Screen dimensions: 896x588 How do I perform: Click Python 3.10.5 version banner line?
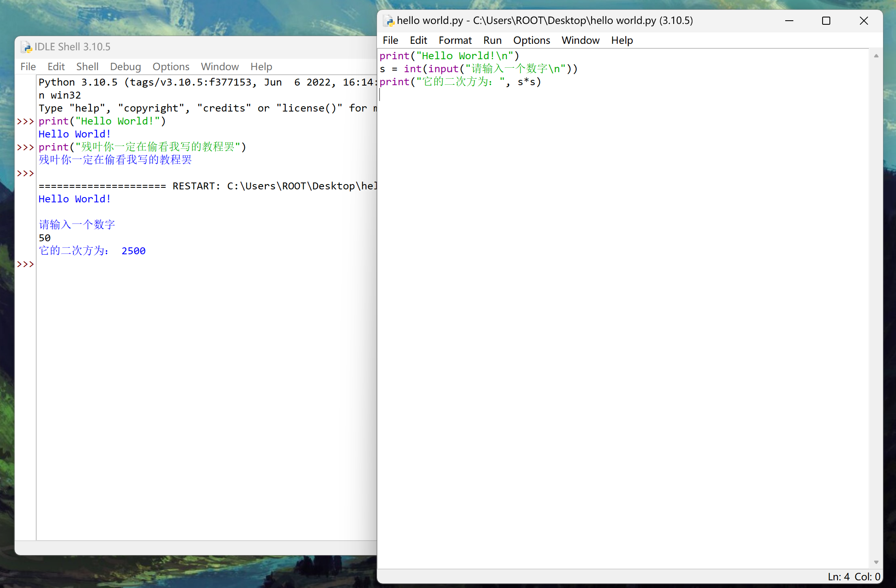click(x=208, y=82)
